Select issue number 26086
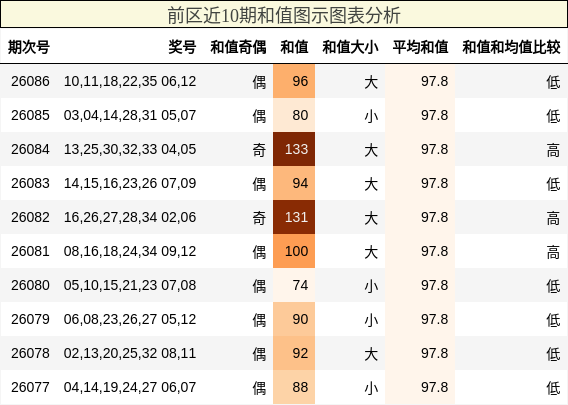 coord(30,81)
